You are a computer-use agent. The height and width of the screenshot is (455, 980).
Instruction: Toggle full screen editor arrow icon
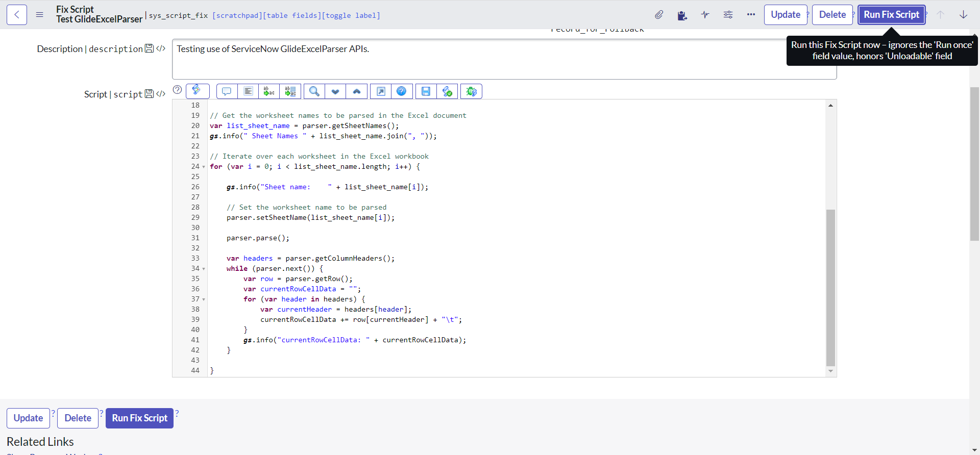(x=381, y=91)
